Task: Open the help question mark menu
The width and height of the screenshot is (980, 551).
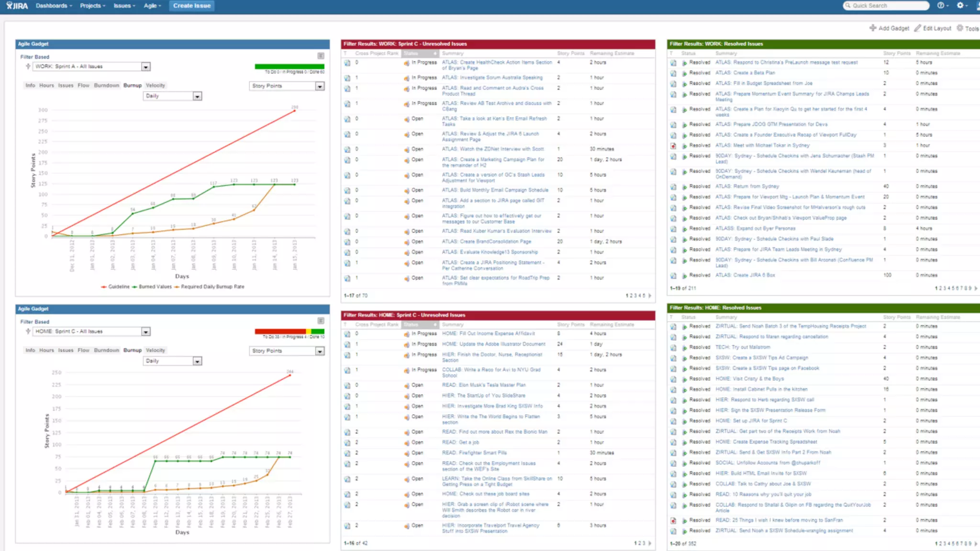Action: (941, 5)
